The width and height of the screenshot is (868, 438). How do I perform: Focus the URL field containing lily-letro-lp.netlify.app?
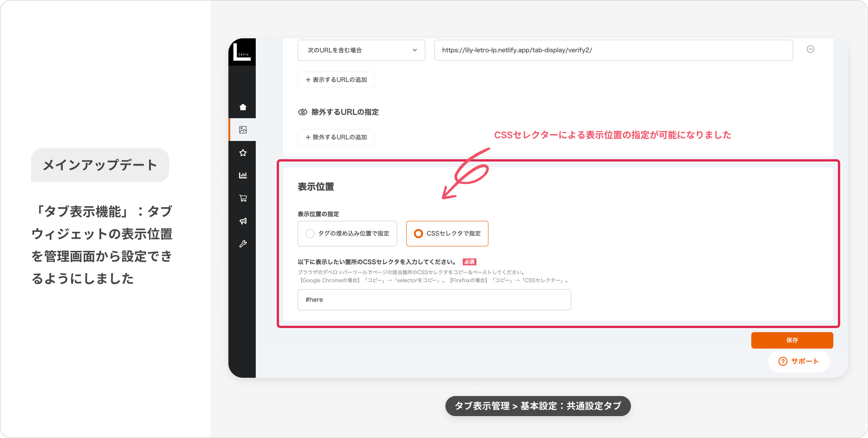click(x=613, y=50)
